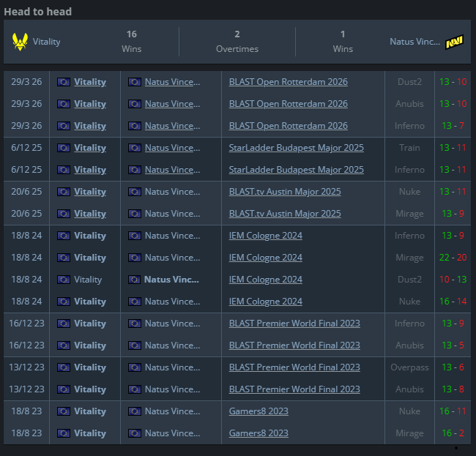Click the 16 Wins stat
The image size is (476, 456).
[131, 42]
